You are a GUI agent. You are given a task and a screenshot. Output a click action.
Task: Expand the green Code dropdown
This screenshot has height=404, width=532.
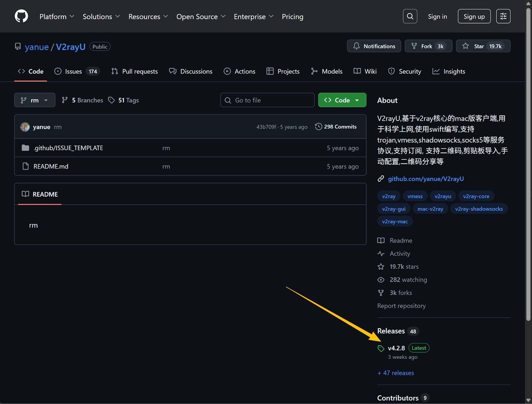(x=342, y=100)
